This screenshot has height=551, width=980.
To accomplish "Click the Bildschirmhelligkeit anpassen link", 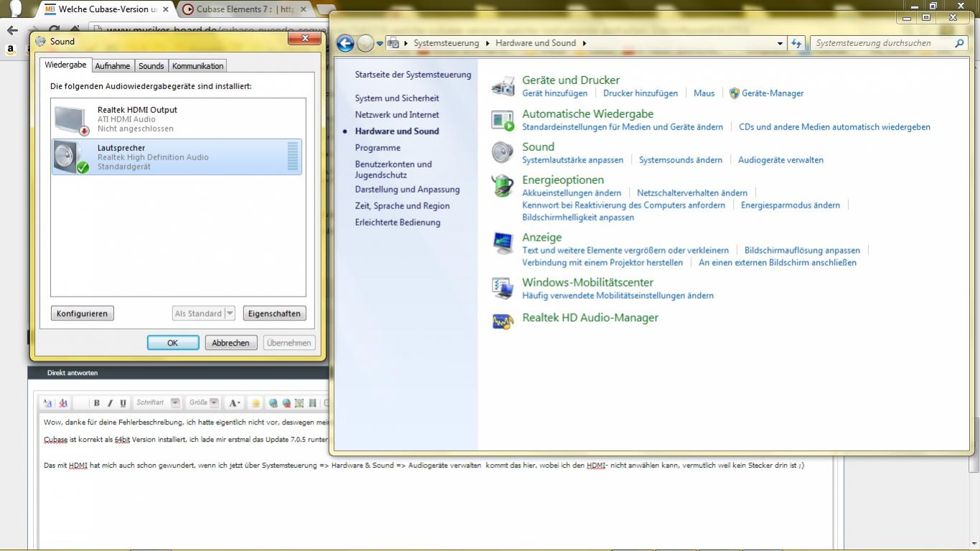I will 578,218.
